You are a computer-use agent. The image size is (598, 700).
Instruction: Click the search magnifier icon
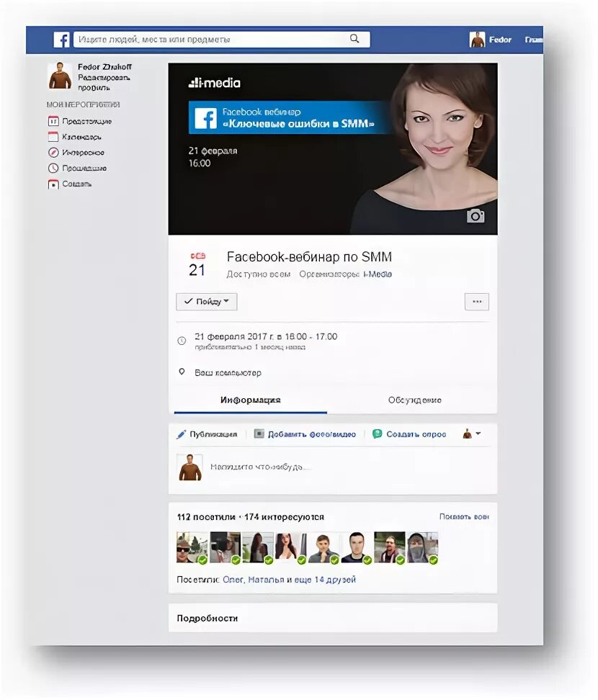(354, 39)
